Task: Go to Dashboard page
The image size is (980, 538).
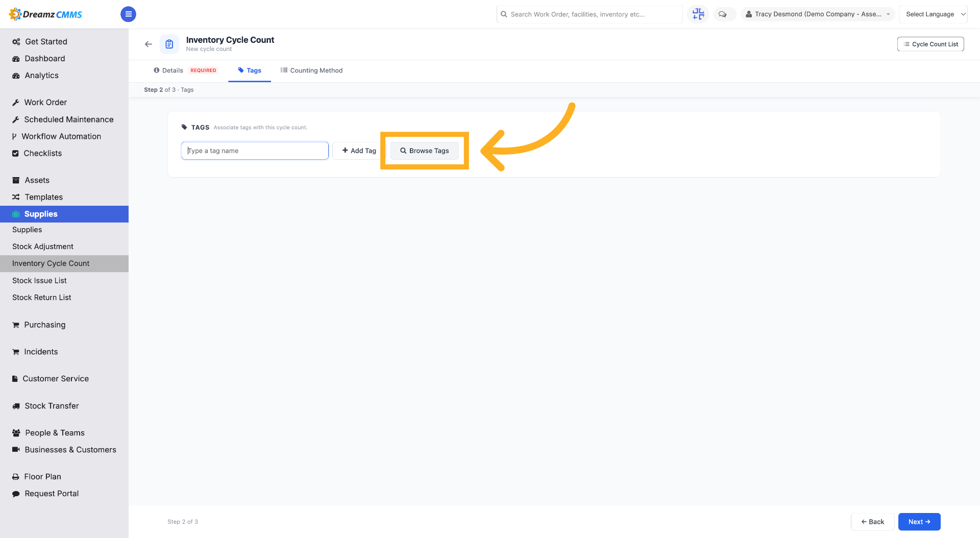Action: pos(44,59)
